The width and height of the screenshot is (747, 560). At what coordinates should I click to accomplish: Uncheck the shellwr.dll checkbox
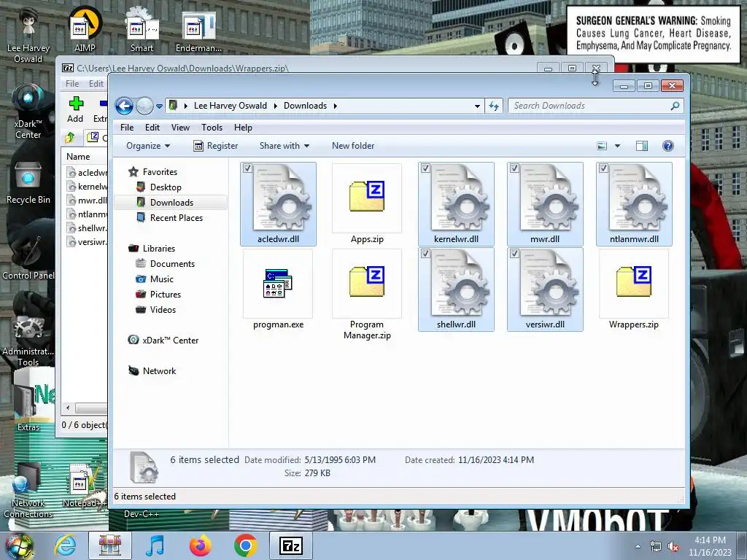[425, 254]
